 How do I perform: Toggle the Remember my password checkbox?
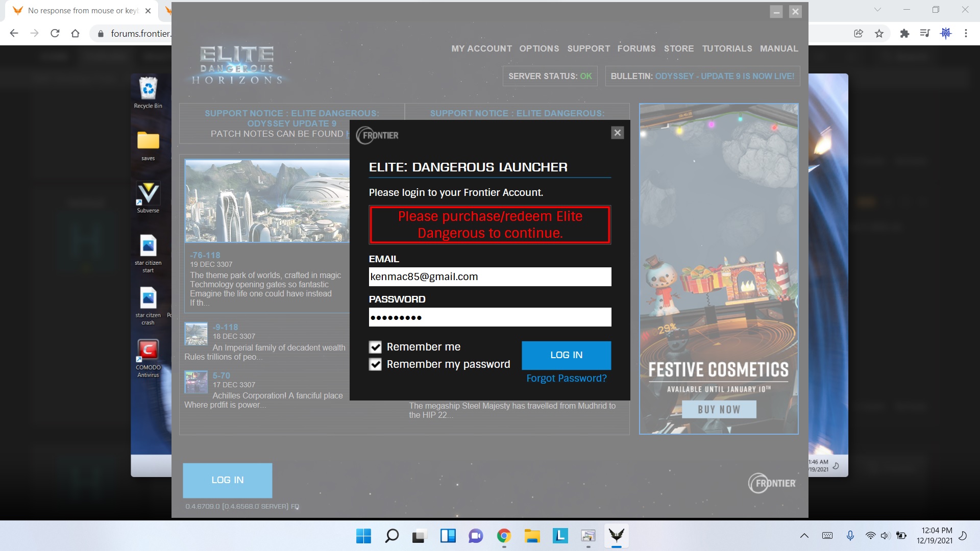point(375,365)
